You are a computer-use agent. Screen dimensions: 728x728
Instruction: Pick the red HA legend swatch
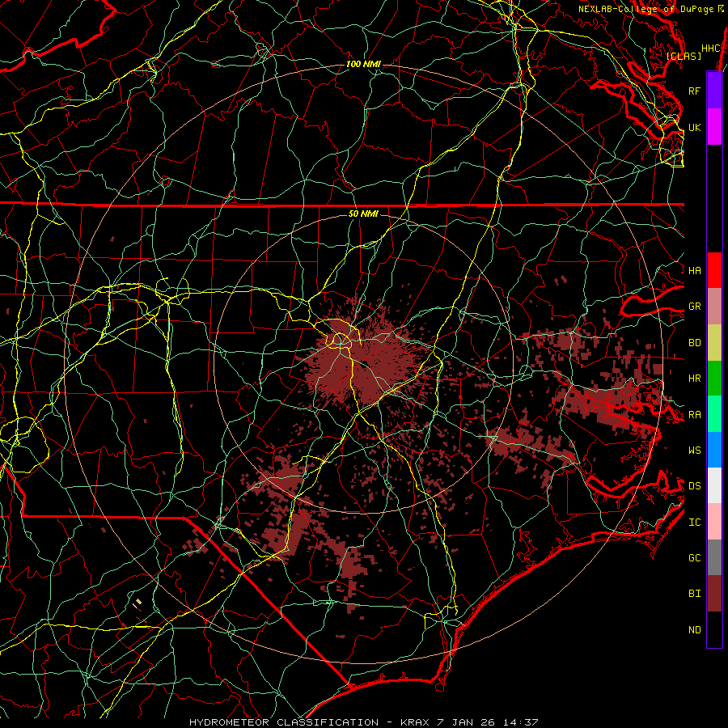click(x=714, y=270)
